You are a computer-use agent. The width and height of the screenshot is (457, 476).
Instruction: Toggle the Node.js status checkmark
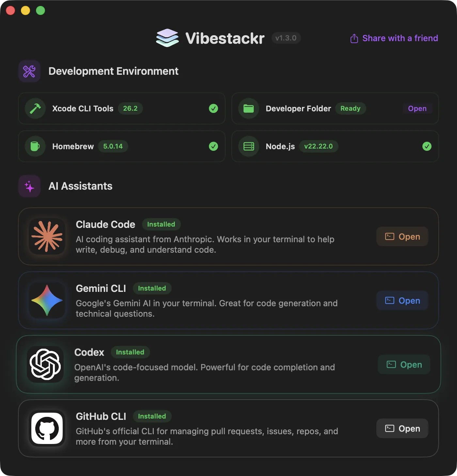[427, 146]
